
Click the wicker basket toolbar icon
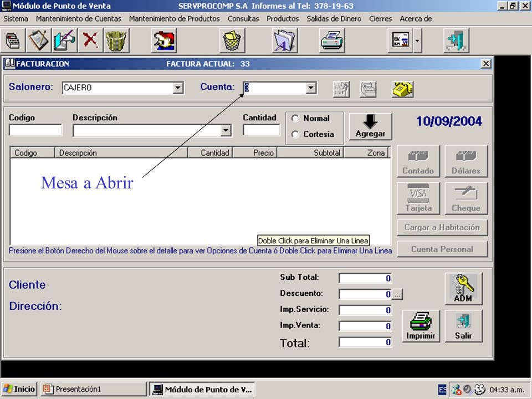(x=116, y=40)
